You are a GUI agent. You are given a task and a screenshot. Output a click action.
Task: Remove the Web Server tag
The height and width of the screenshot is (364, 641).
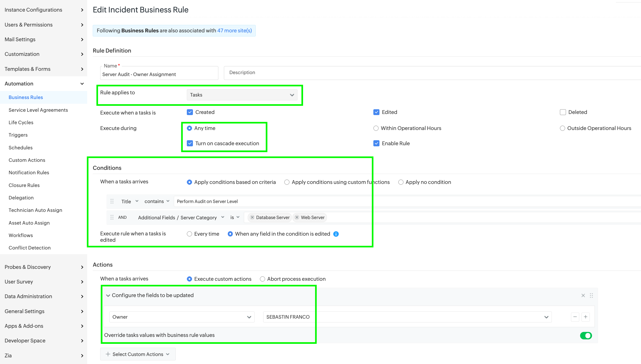coord(297,217)
